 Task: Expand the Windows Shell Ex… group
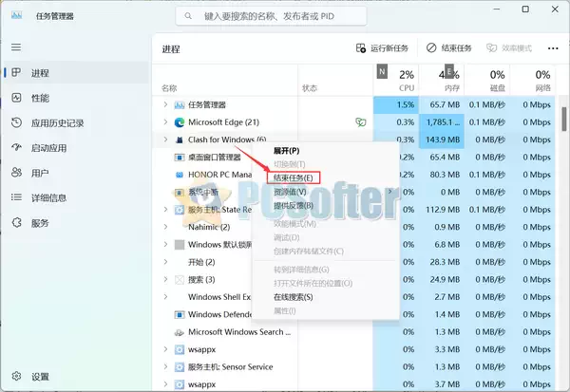165,297
